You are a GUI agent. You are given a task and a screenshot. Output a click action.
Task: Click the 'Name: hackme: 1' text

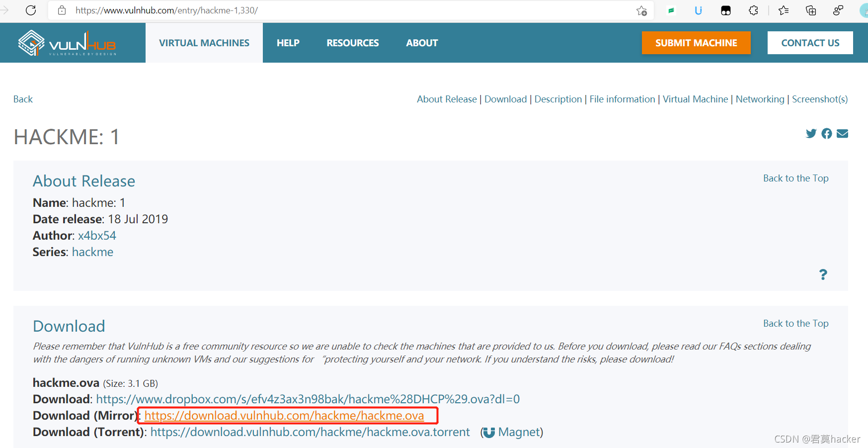[x=79, y=203]
